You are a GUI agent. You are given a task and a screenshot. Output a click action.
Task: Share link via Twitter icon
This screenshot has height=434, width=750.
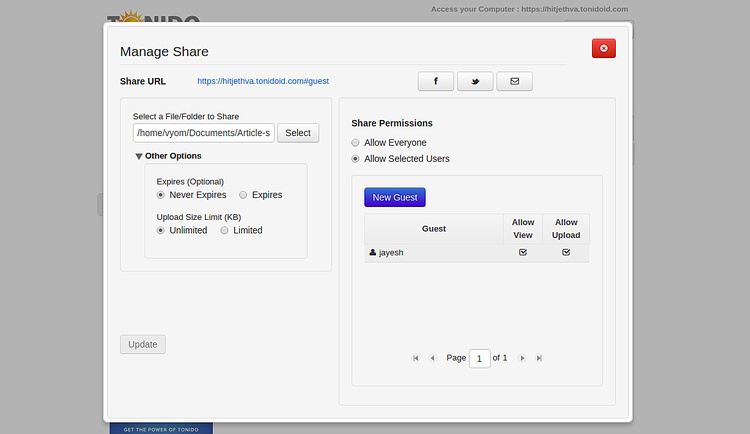point(475,82)
